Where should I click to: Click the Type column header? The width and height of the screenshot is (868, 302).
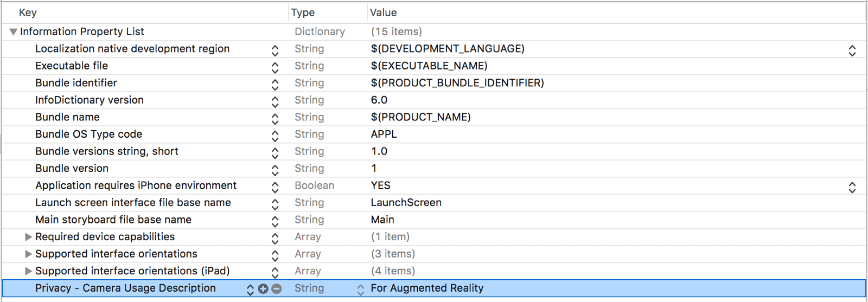coord(303,12)
